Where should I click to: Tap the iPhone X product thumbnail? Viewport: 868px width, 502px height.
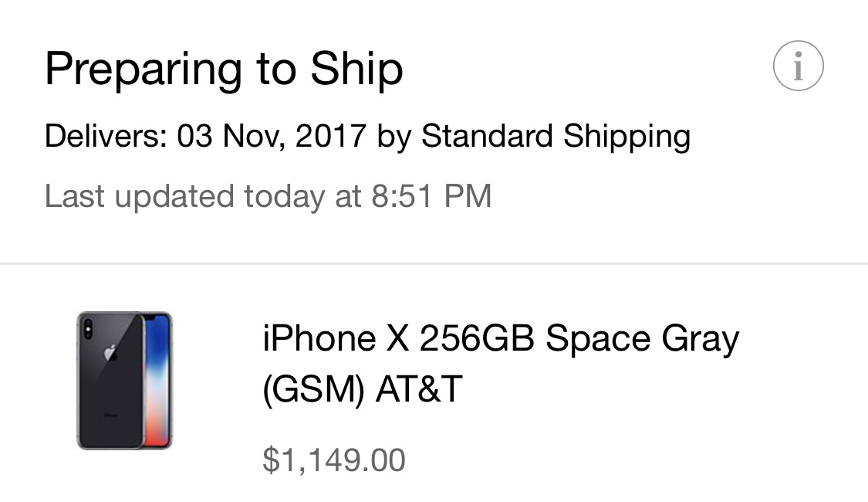(x=124, y=380)
